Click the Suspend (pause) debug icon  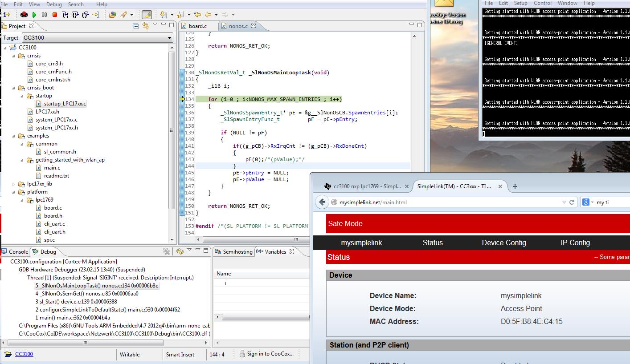pyautogui.click(x=44, y=15)
